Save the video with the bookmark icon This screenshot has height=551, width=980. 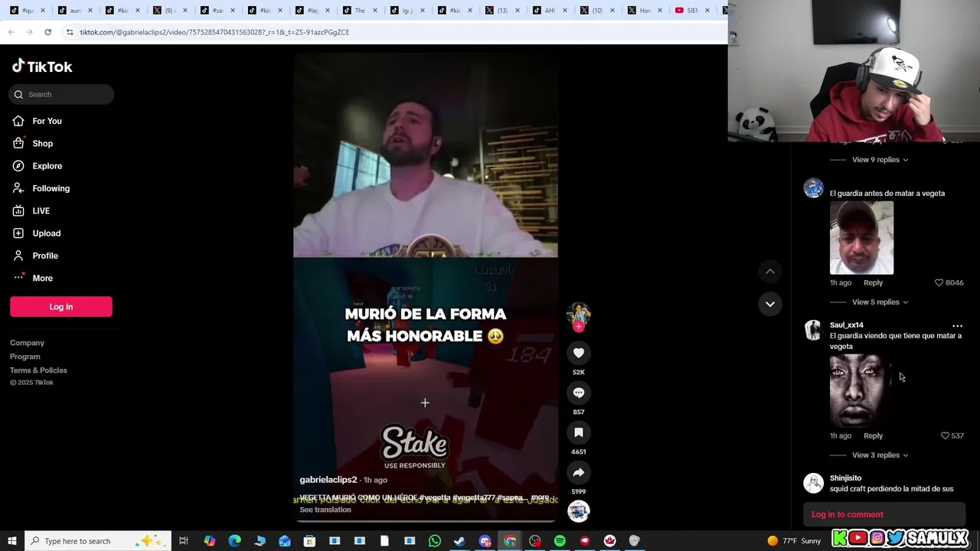(x=579, y=432)
